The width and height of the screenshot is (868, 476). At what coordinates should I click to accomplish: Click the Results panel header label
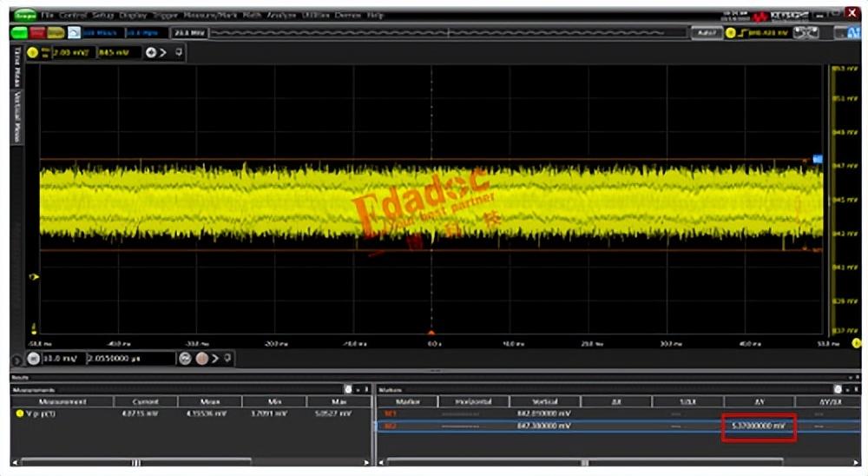coord(20,377)
